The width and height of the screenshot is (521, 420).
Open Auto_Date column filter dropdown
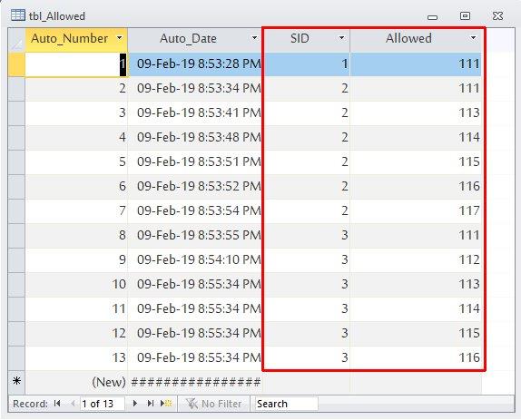[x=254, y=38]
